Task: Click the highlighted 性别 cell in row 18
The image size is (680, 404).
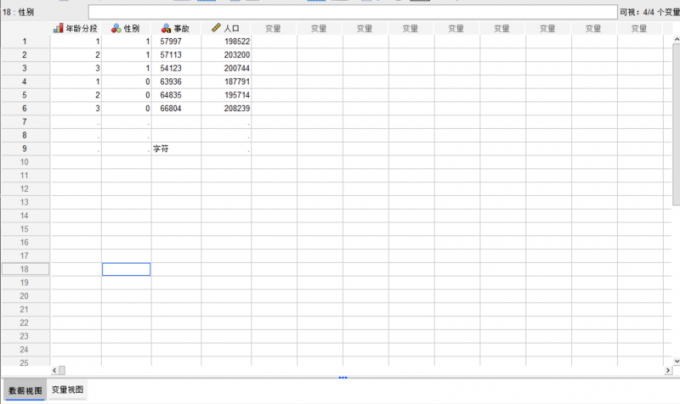Action: (x=126, y=269)
